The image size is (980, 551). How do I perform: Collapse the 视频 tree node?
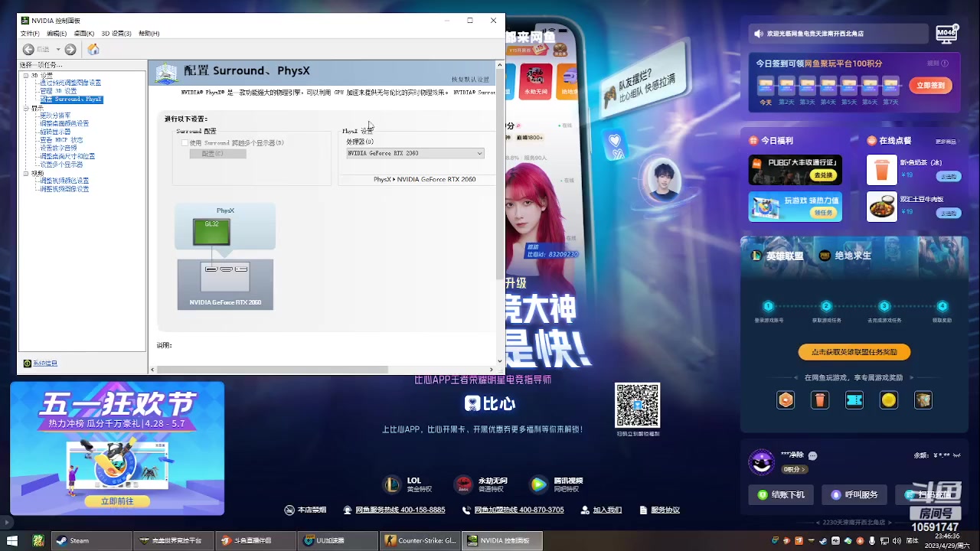(x=25, y=174)
